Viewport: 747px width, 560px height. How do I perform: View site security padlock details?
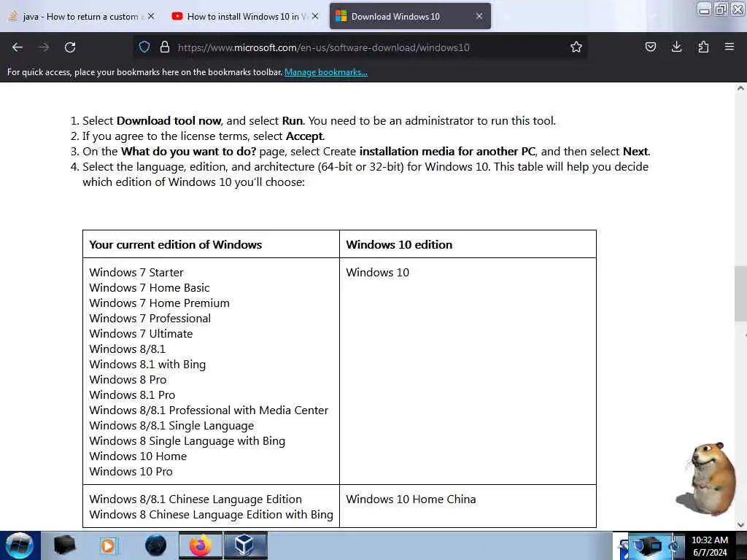165,47
